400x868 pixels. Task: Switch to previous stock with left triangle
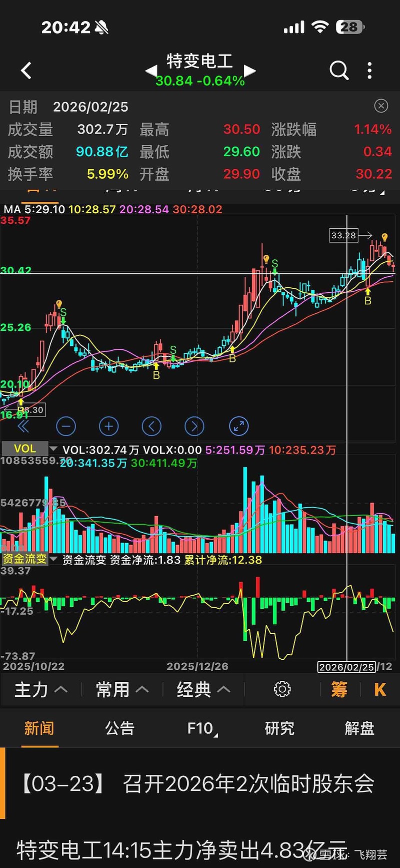150,71
